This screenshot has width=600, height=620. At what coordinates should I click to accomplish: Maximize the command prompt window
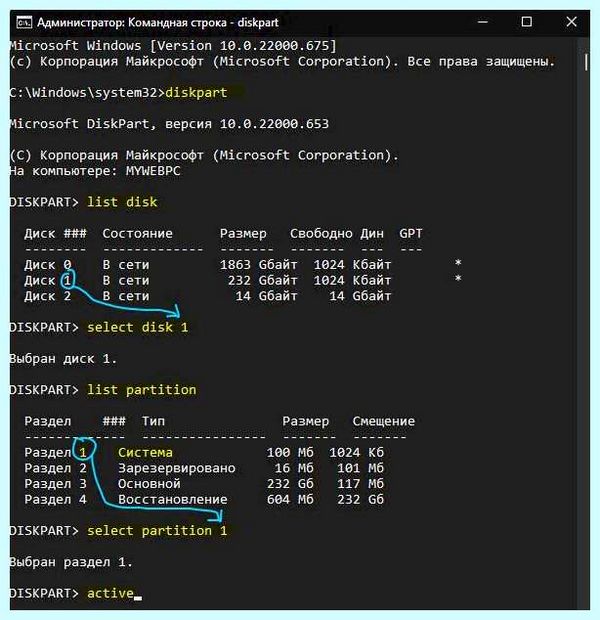pos(526,22)
